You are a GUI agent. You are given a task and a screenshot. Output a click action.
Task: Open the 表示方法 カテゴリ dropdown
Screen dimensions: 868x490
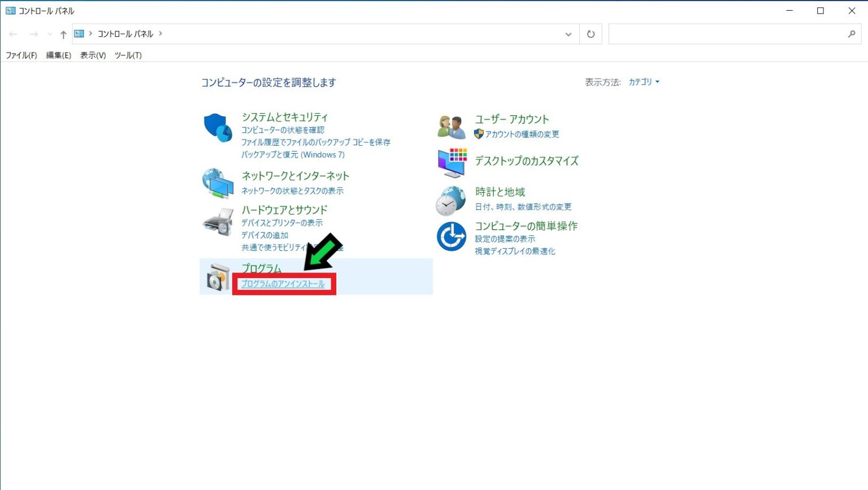[x=644, y=81]
